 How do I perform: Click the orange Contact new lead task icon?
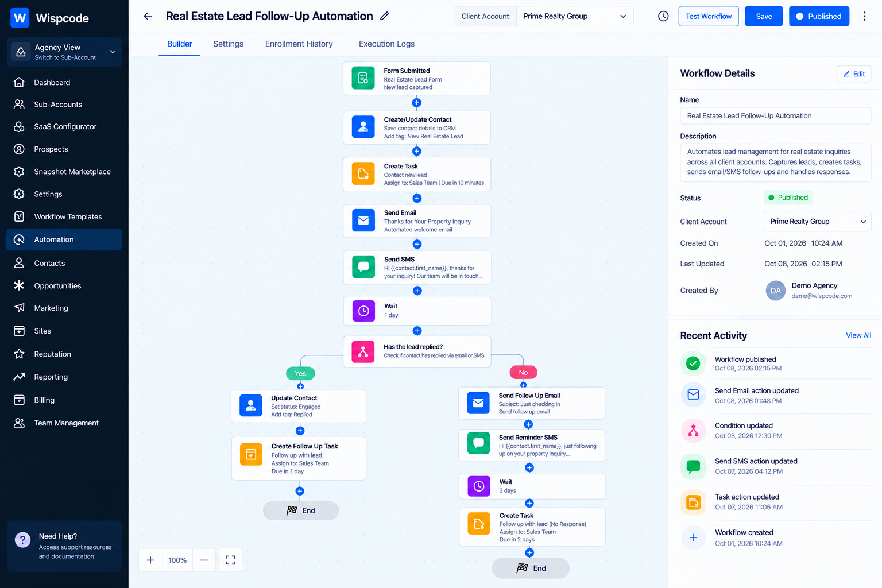(x=363, y=174)
